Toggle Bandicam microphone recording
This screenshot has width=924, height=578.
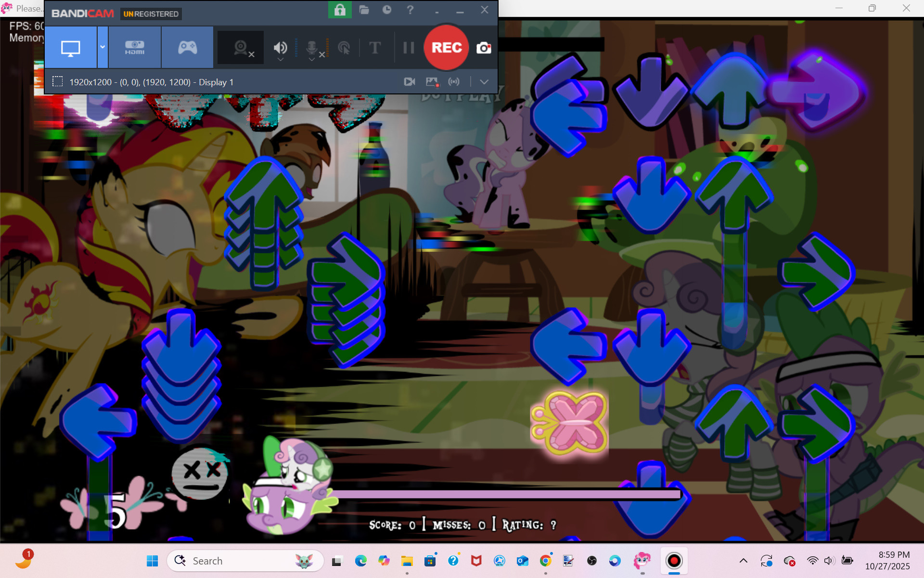click(x=312, y=47)
